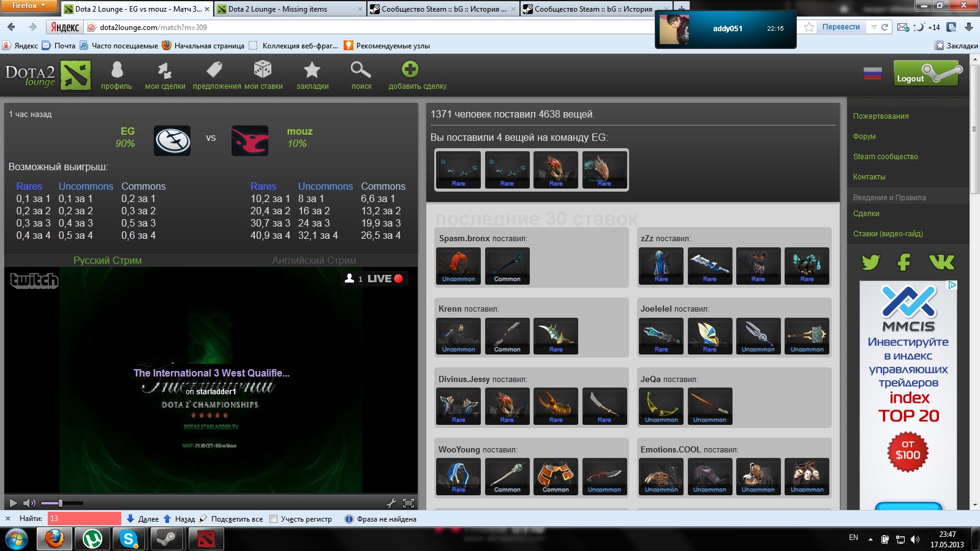
Task: Switch to first Сообщество Steam bG tab
Action: tap(443, 9)
